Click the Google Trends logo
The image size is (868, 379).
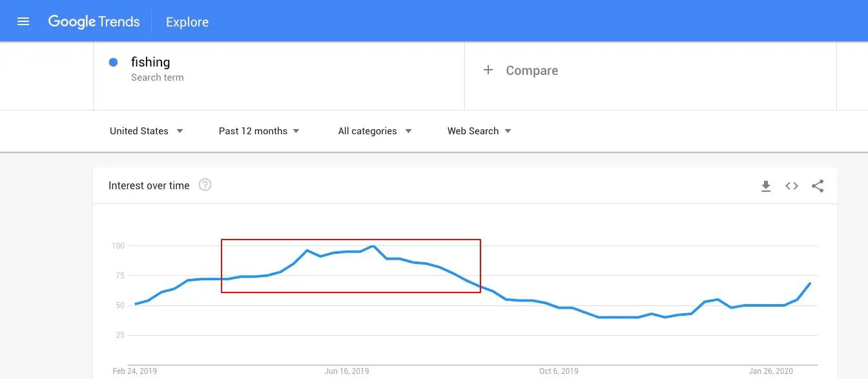pos(94,21)
